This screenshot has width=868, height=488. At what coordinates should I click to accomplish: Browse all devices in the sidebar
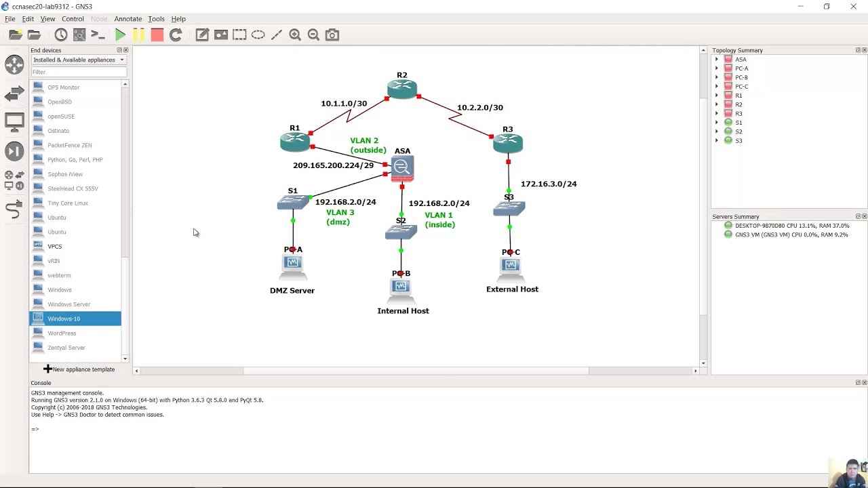click(14, 180)
